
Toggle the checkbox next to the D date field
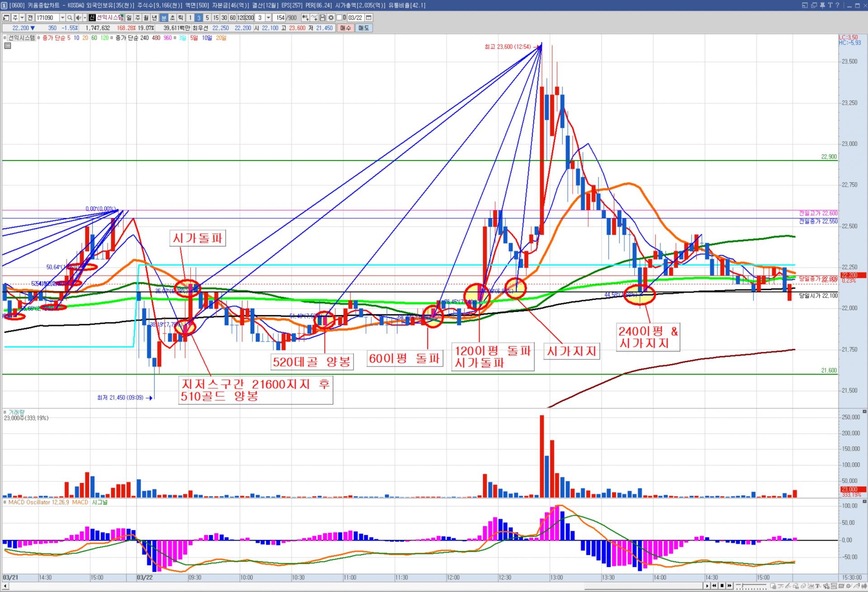click(x=339, y=18)
